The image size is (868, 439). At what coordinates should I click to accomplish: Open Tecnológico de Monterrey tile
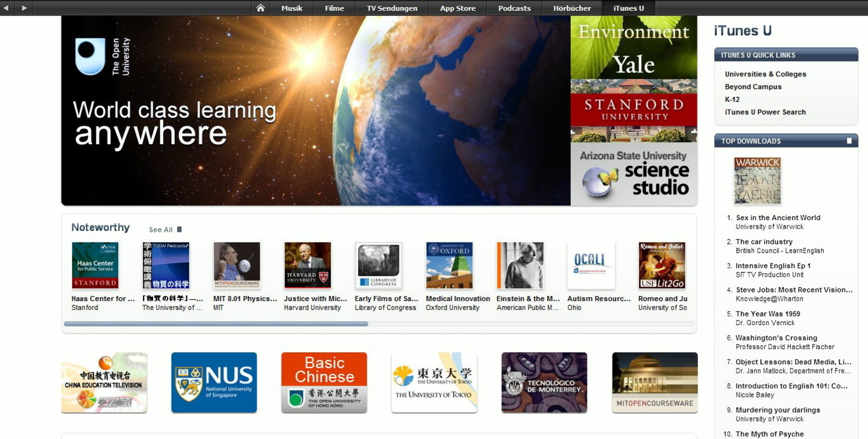(x=544, y=383)
